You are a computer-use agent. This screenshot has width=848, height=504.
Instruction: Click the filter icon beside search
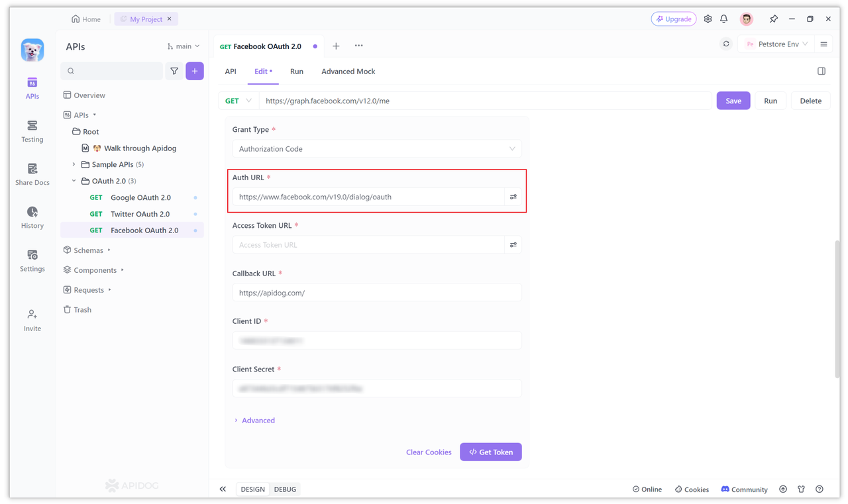(x=174, y=71)
